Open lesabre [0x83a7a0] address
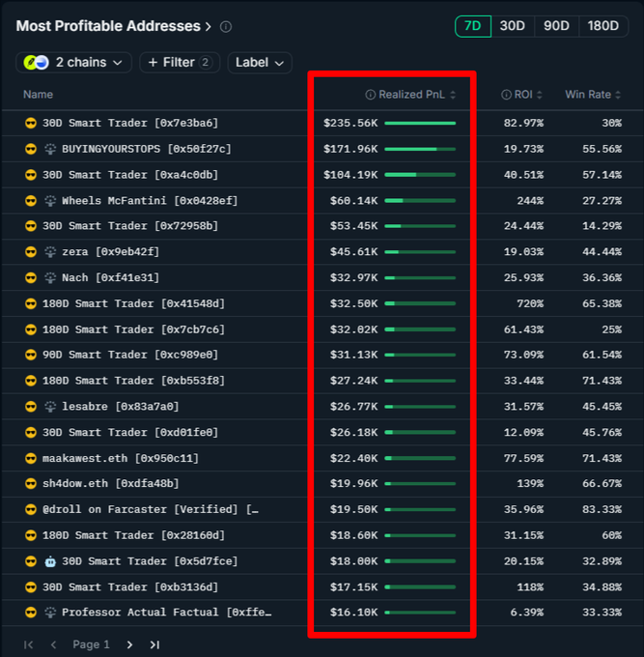The width and height of the screenshot is (644, 657). [121, 407]
